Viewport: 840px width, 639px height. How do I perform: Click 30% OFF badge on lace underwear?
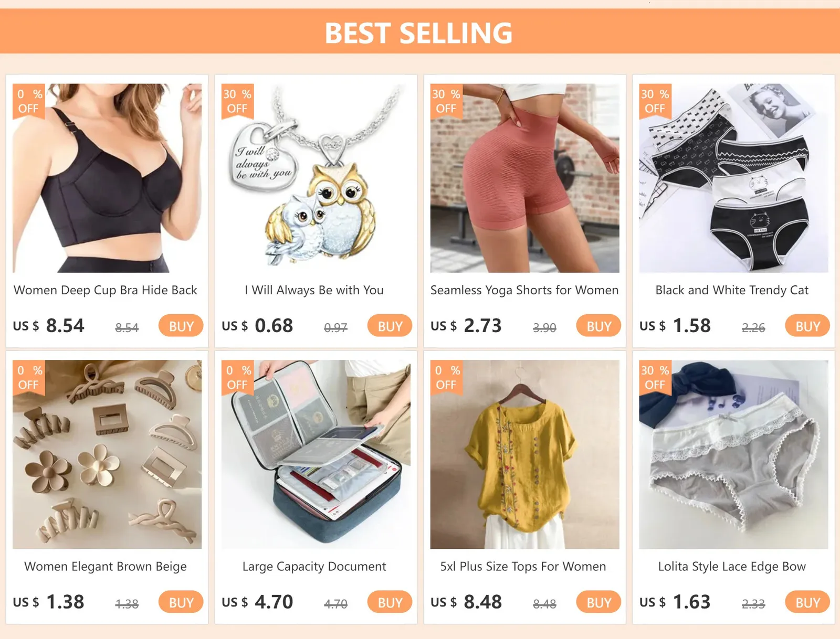point(655,378)
